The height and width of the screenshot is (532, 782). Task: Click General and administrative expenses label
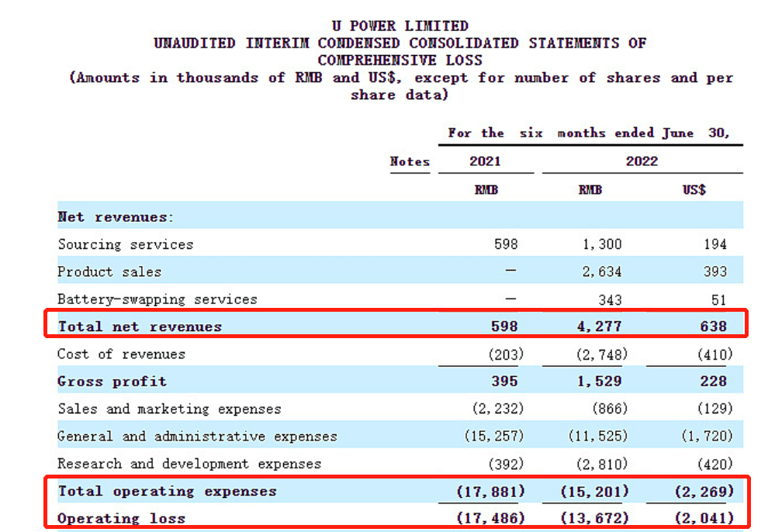tap(198, 437)
